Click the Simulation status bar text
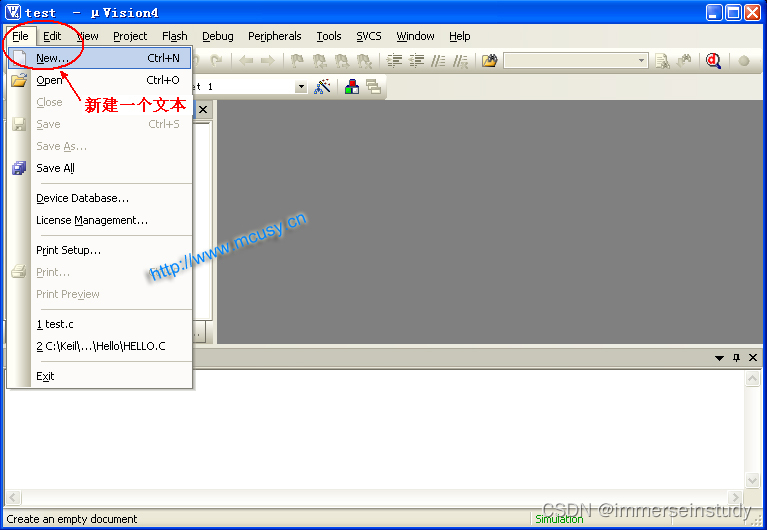Screen dimensions: 767x530 (559, 519)
